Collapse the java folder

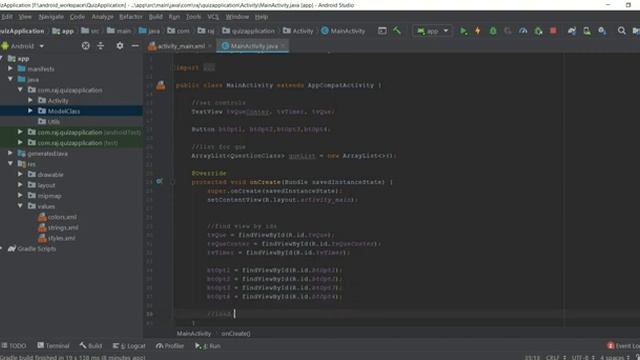pyautogui.click(x=10, y=79)
